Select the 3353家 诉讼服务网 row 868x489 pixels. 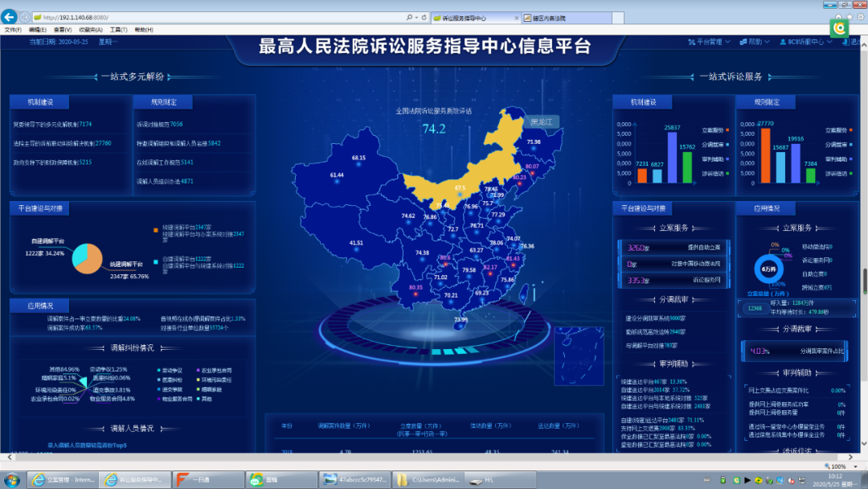tap(674, 280)
